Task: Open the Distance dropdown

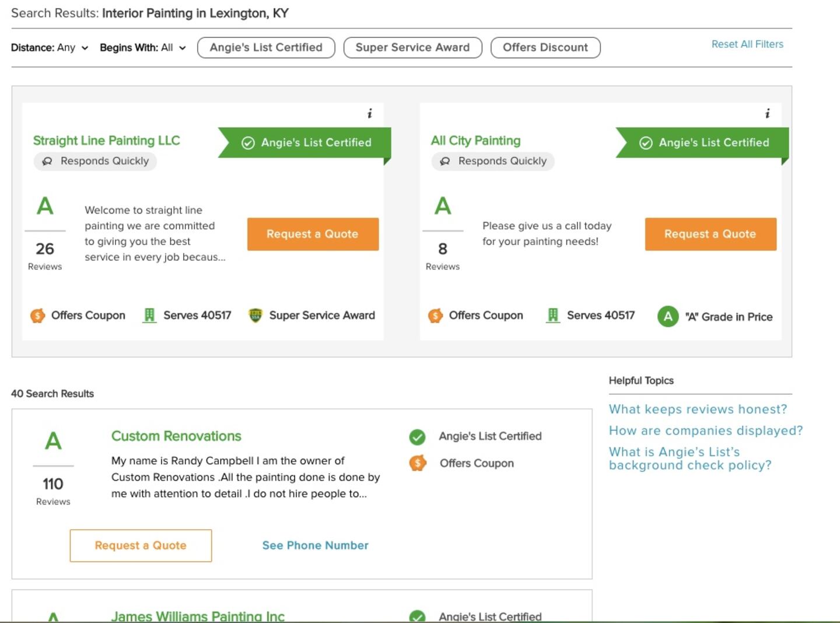Action: 50,48
